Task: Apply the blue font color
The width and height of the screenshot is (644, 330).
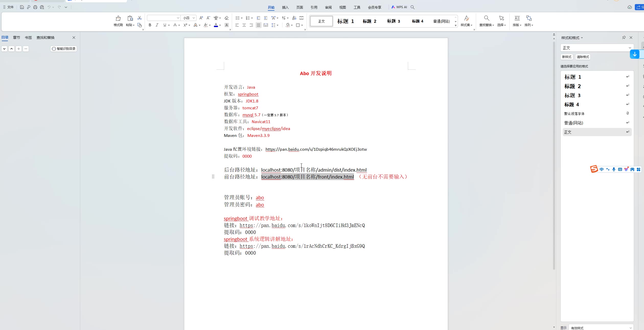Action: tap(216, 25)
